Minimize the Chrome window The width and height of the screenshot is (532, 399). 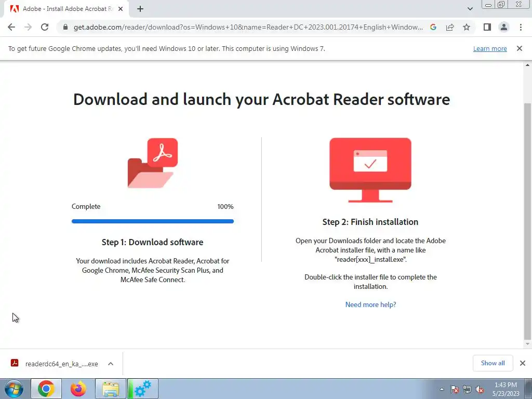[488, 4]
